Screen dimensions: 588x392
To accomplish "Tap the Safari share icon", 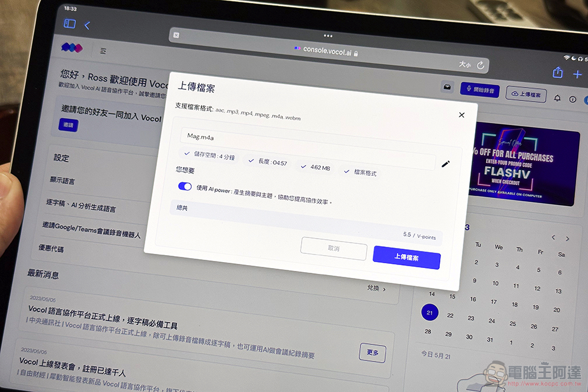I will pyautogui.click(x=557, y=72).
